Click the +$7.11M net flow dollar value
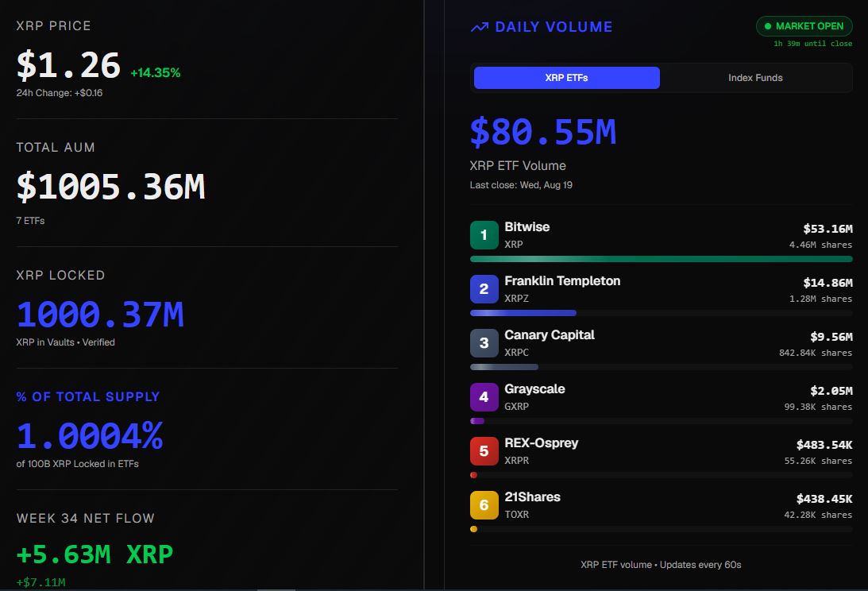Image resolution: width=868 pixels, height=591 pixels. click(41, 582)
